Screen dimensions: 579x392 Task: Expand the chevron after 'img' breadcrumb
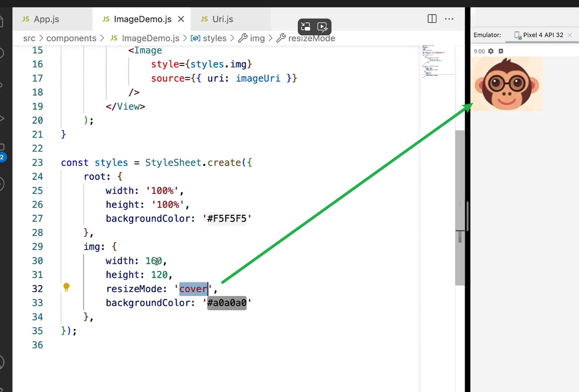(x=271, y=38)
